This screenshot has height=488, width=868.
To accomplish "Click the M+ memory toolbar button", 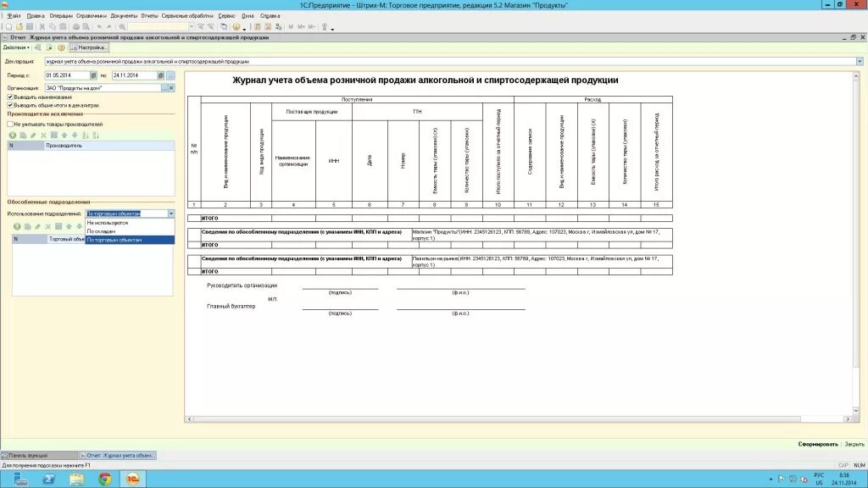I will click(x=302, y=26).
